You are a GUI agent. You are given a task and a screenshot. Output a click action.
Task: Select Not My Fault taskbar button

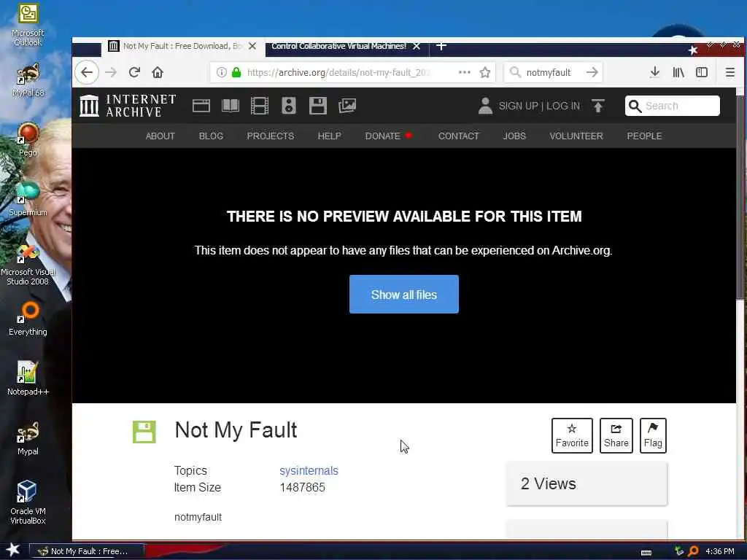(x=87, y=551)
